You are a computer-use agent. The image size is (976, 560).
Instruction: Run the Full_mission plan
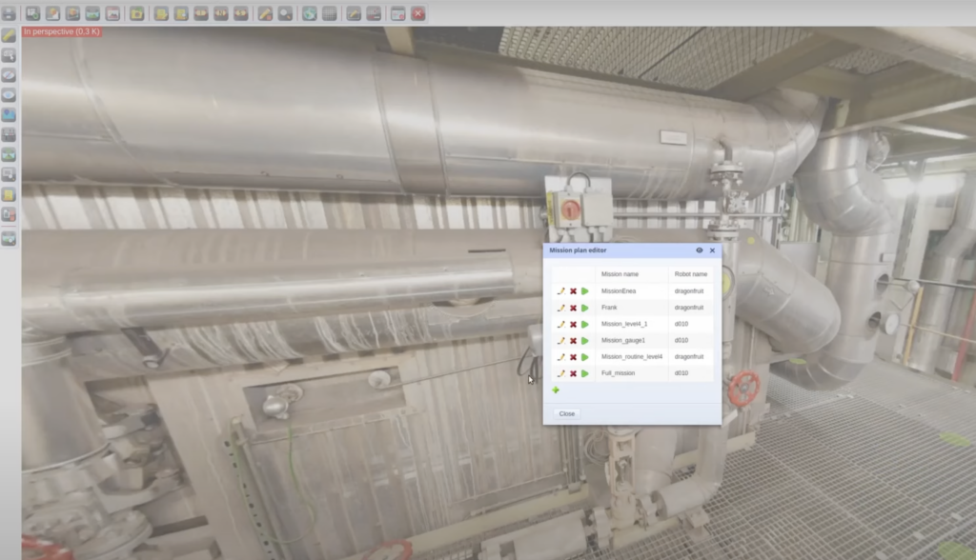coord(584,373)
